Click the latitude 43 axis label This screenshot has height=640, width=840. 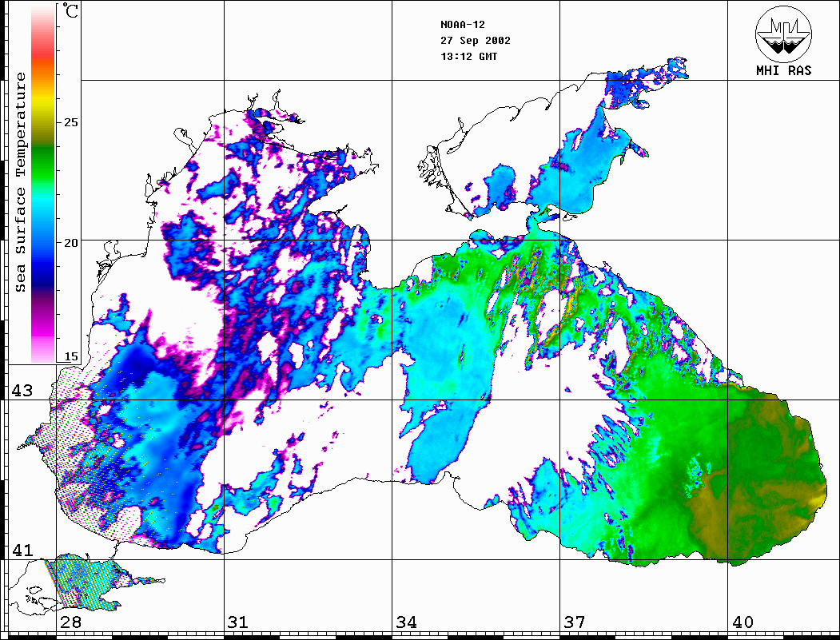click(22, 391)
